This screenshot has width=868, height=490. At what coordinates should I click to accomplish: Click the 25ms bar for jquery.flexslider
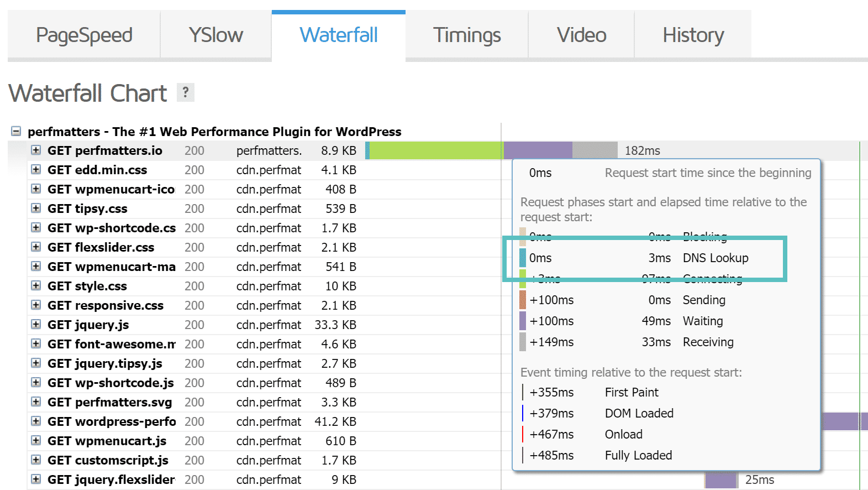(x=720, y=479)
